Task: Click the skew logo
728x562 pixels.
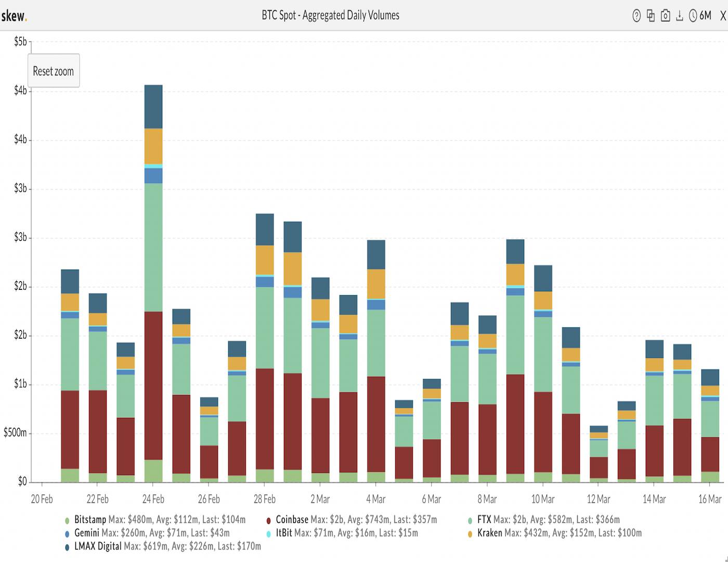Action: tap(14, 16)
